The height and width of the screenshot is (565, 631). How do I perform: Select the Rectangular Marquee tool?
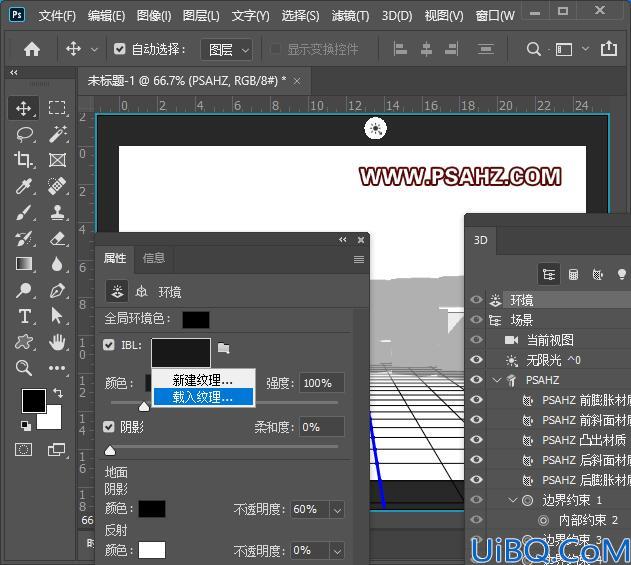click(57, 108)
